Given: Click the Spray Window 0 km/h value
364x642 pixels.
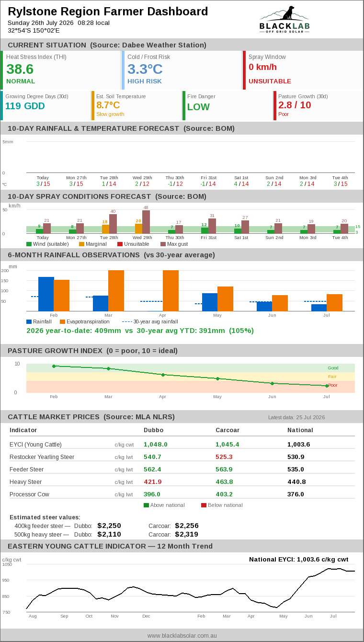Looking at the screenshot, I should click(262, 67).
